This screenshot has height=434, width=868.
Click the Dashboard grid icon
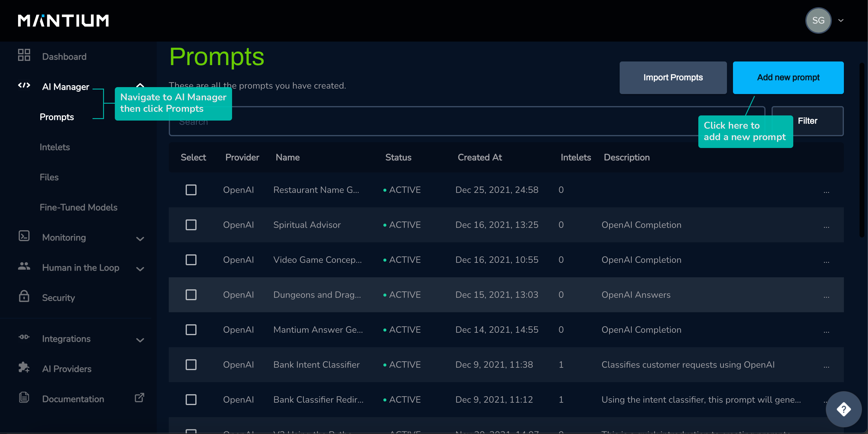click(x=24, y=55)
